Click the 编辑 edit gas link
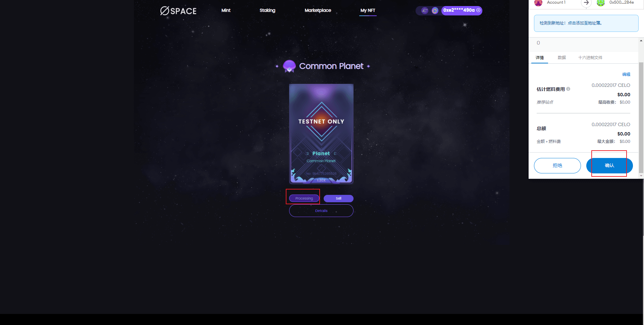Screen dimensions: 644x325 626,74
